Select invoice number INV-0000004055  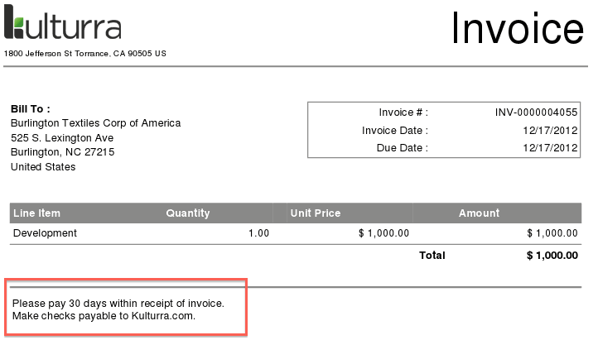coord(536,113)
